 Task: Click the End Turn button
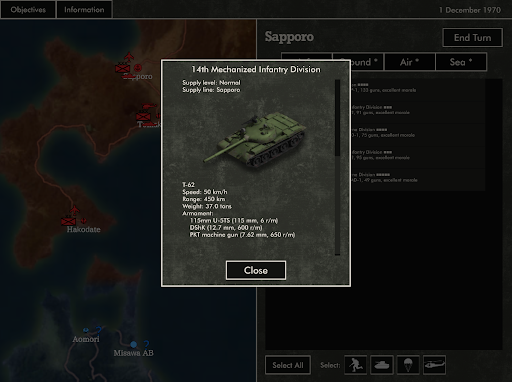tap(472, 37)
